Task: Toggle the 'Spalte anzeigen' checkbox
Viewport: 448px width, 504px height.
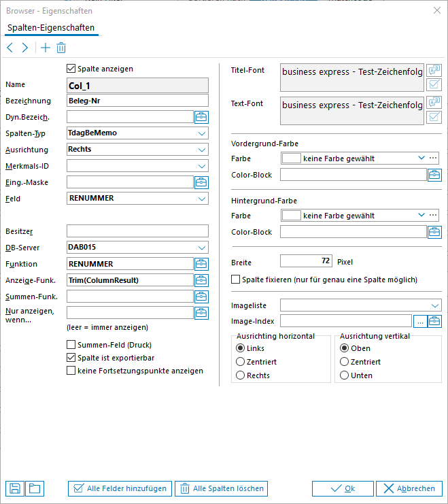Action: tap(71, 69)
